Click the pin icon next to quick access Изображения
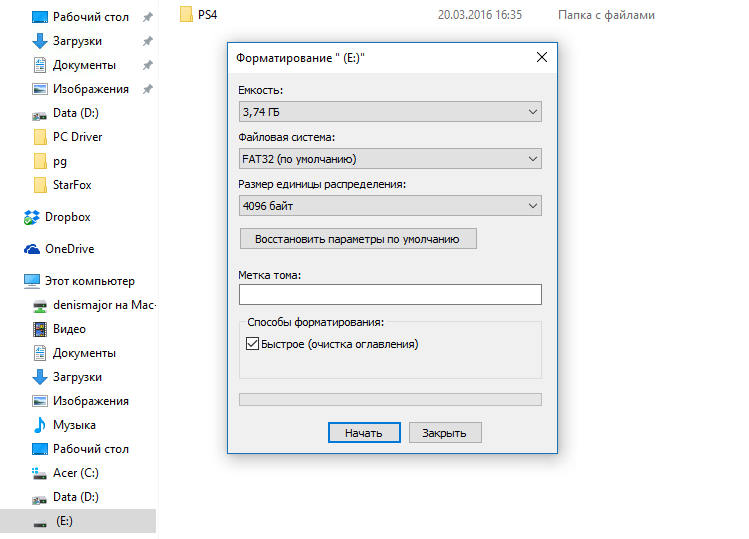The image size is (749, 539). [x=148, y=89]
